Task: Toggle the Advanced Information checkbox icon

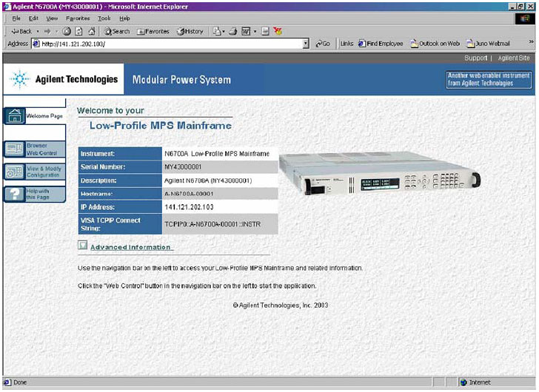Action: (x=82, y=245)
